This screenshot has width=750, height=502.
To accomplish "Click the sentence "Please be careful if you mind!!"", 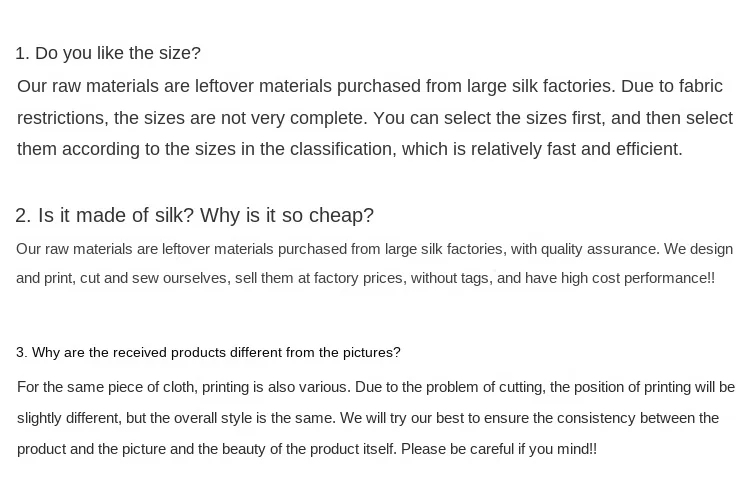I will [499, 449].
